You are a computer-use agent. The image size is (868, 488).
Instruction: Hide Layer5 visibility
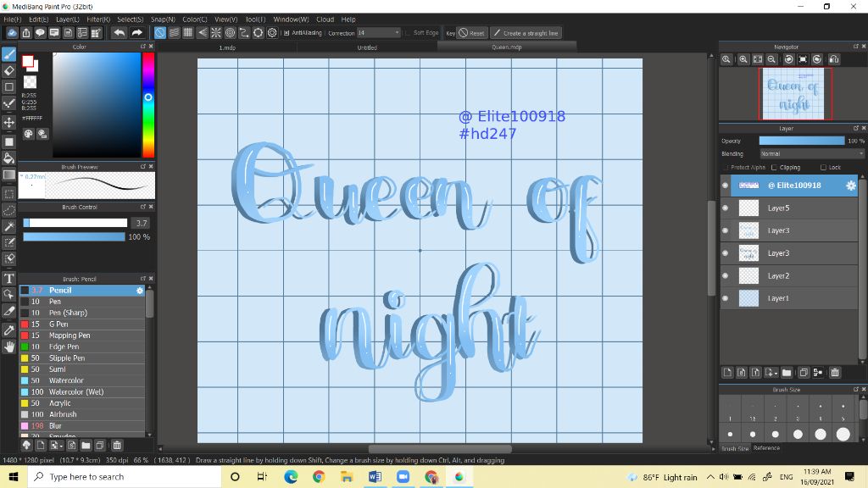[x=726, y=208]
